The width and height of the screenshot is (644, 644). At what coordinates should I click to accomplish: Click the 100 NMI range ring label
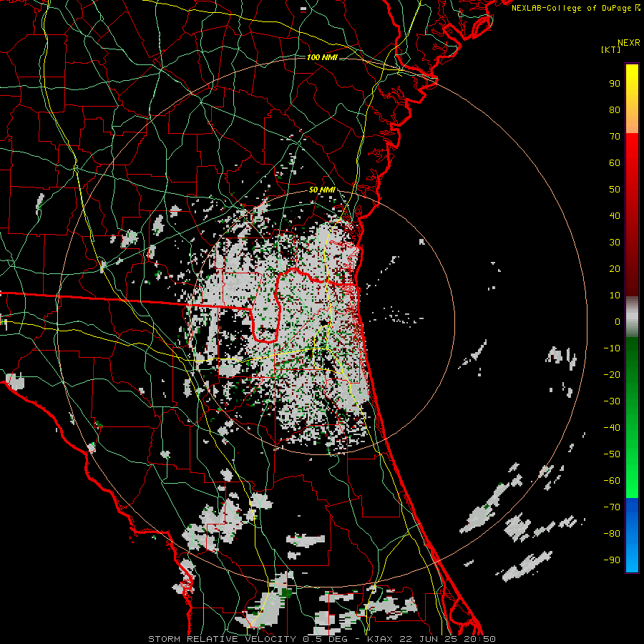322,57
